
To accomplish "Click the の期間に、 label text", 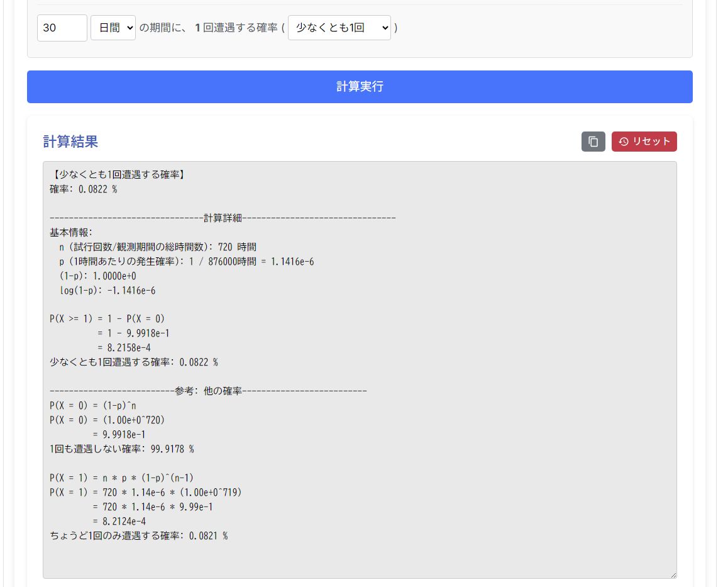I will click(164, 28).
